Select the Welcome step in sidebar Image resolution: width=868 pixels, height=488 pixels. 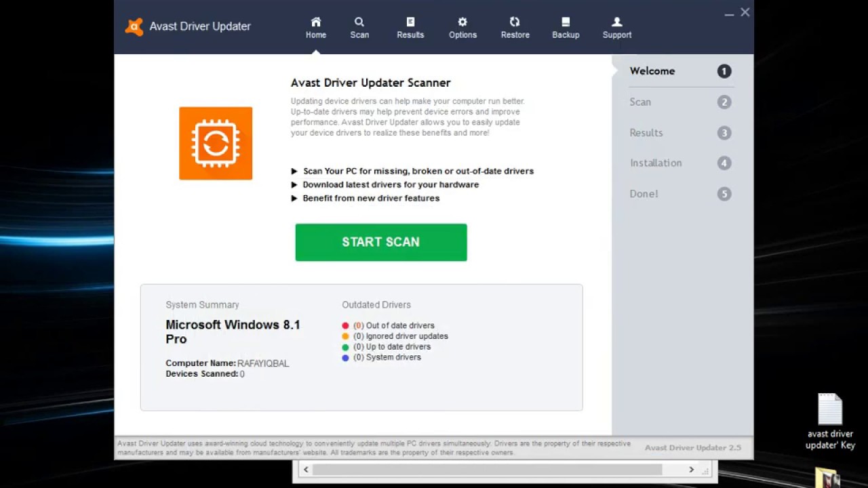[x=680, y=71]
